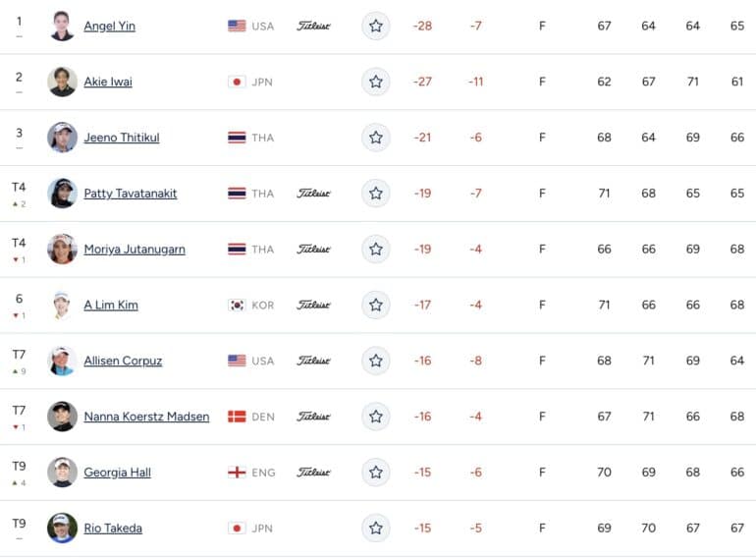Screen dimensions: 756x558
Task: Open Akie Iwai player link
Action: pyautogui.click(x=108, y=82)
